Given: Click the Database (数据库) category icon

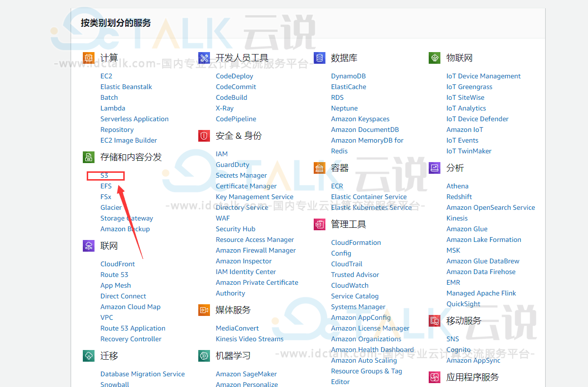Looking at the screenshot, I should click(x=319, y=58).
